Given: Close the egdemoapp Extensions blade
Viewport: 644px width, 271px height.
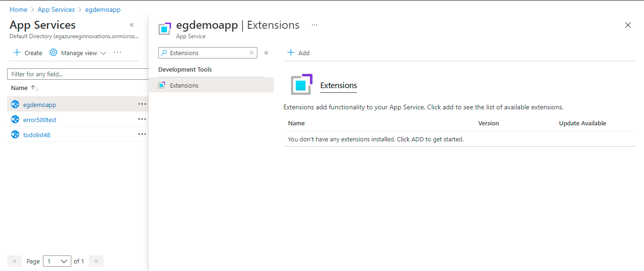Looking at the screenshot, I should [628, 25].
